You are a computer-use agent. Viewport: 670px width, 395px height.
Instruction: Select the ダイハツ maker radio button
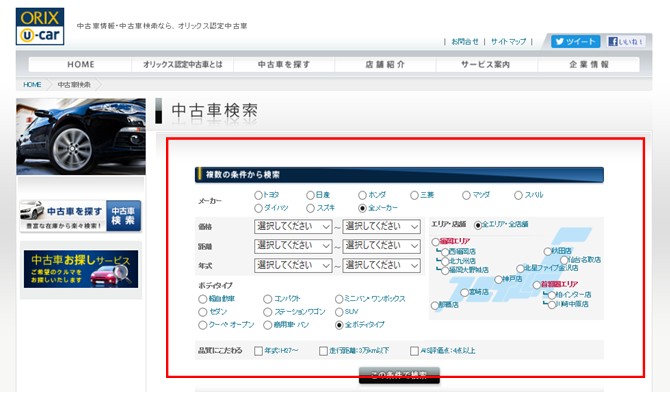coord(258,208)
